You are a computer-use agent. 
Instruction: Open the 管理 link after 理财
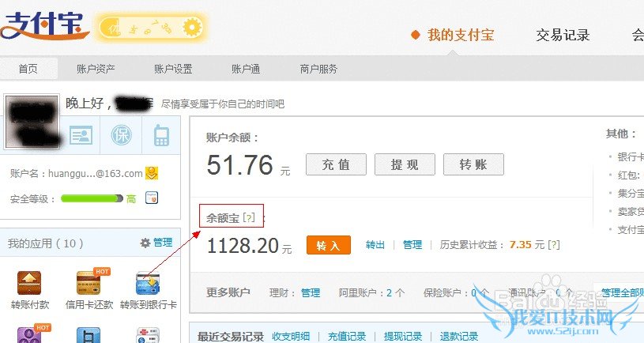tap(310, 292)
